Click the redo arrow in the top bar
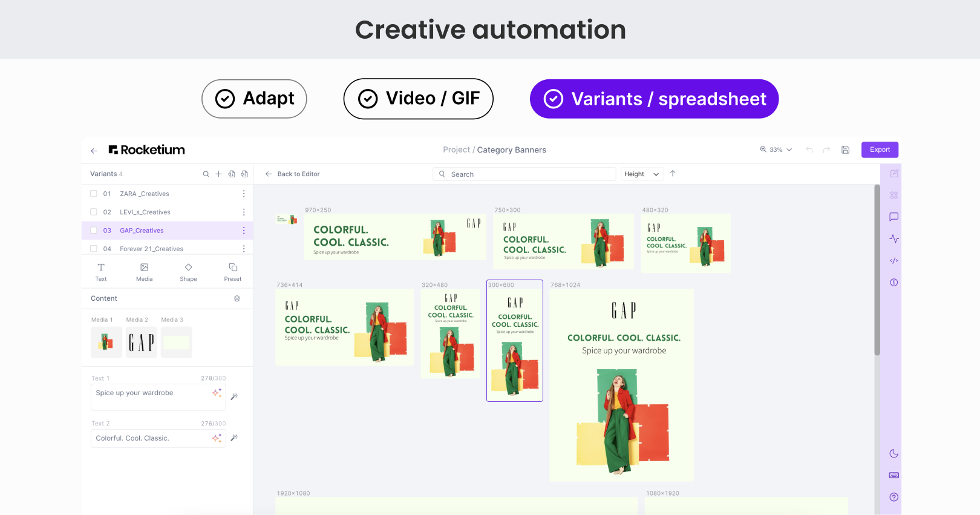 coord(826,149)
